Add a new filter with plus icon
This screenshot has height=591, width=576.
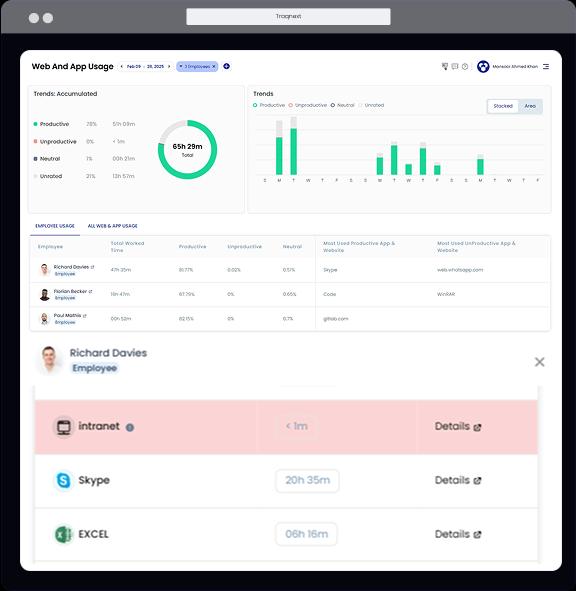tap(227, 66)
